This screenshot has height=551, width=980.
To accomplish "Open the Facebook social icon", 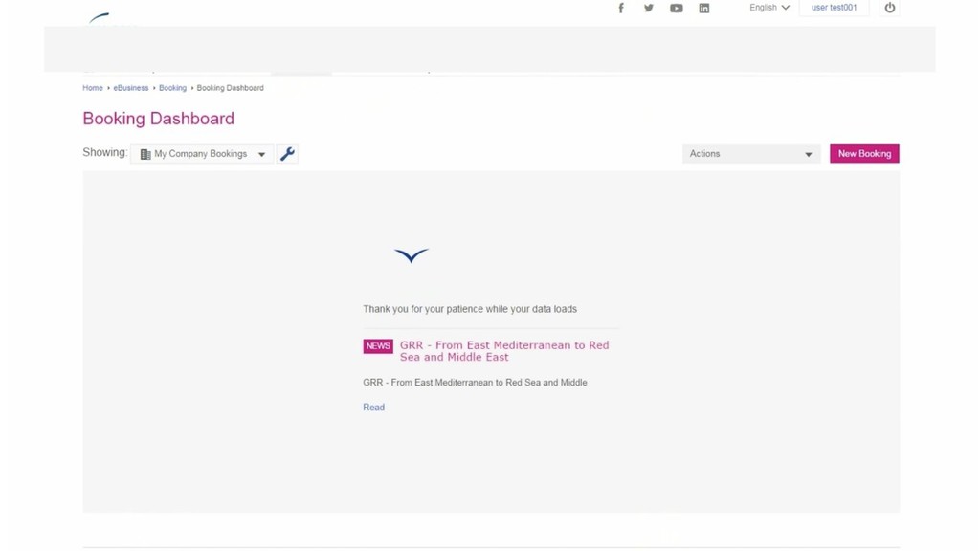I will coord(620,8).
